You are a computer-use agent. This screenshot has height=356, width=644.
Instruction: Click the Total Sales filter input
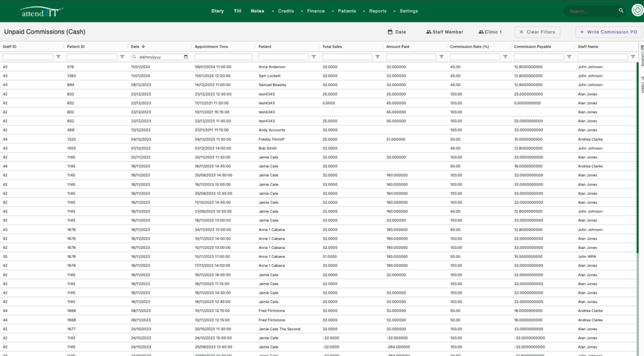(x=347, y=57)
